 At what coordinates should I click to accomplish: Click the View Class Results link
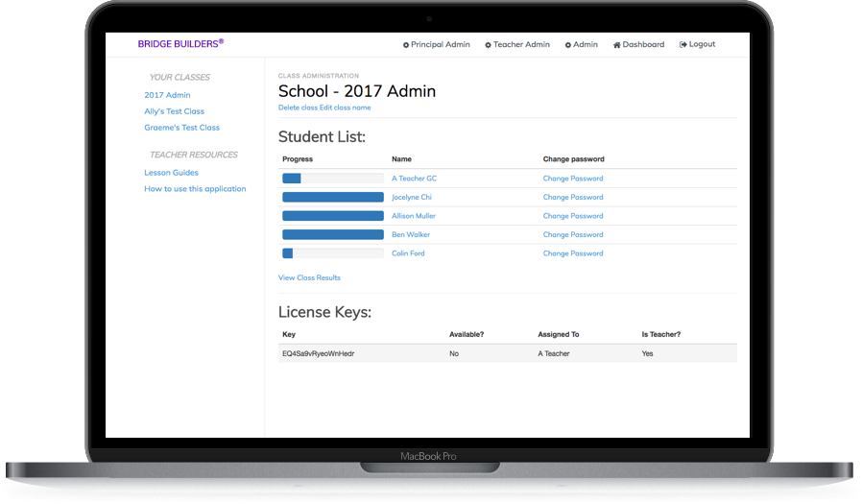309,278
